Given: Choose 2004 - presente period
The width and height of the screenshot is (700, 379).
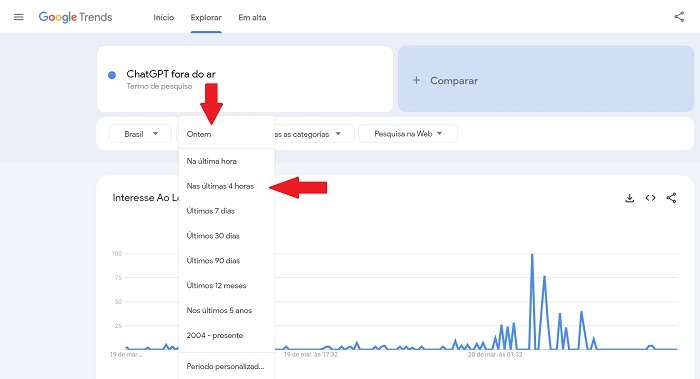Looking at the screenshot, I should [227, 335].
